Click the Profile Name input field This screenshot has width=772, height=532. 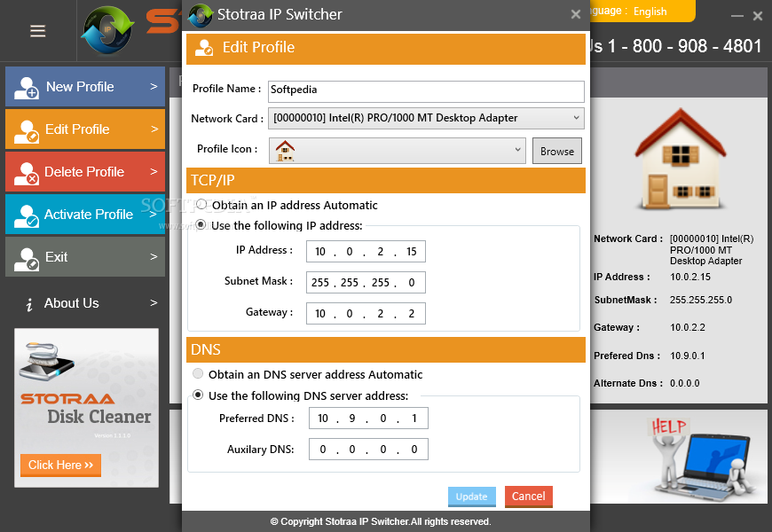click(426, 91)
